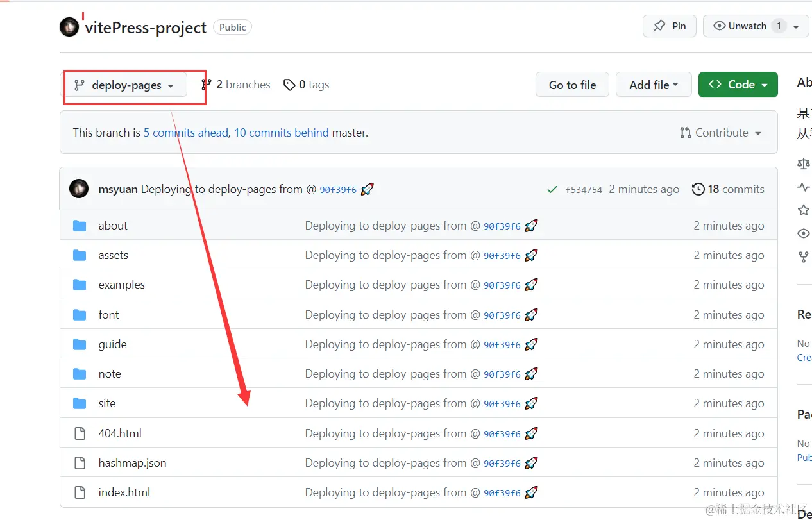Click the history clock icon beside 18 commits

point(698,189)
